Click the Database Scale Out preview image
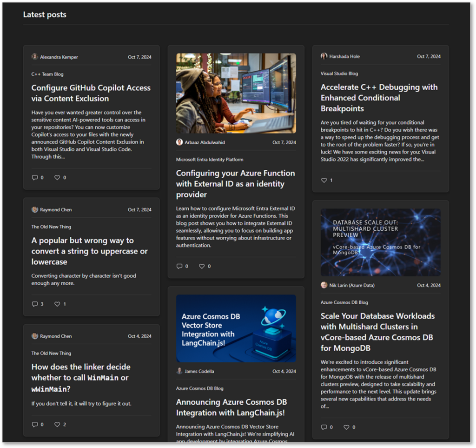 [380, 242]
